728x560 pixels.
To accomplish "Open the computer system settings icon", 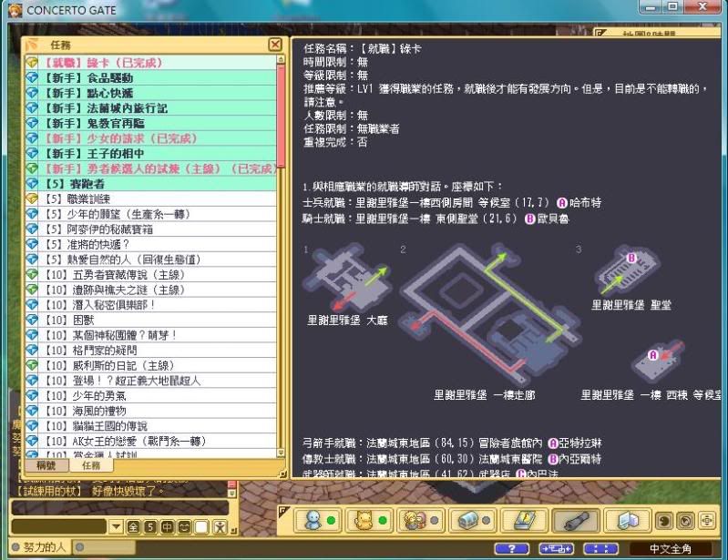I will (630, 521).
